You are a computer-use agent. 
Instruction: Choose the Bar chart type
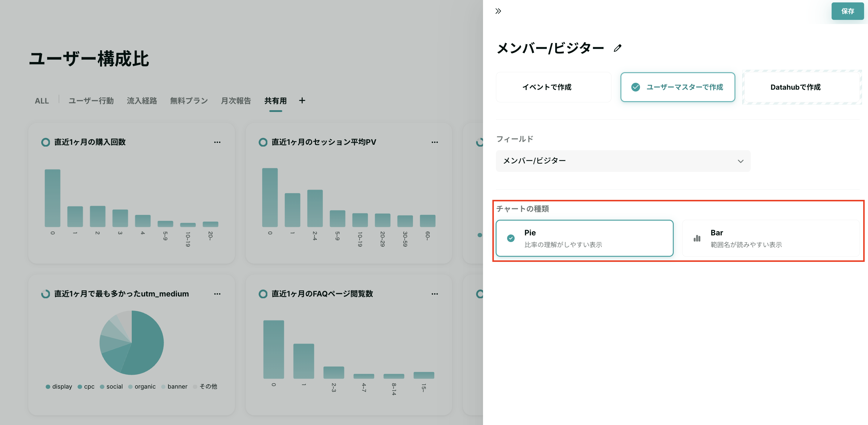coord(771,238)
